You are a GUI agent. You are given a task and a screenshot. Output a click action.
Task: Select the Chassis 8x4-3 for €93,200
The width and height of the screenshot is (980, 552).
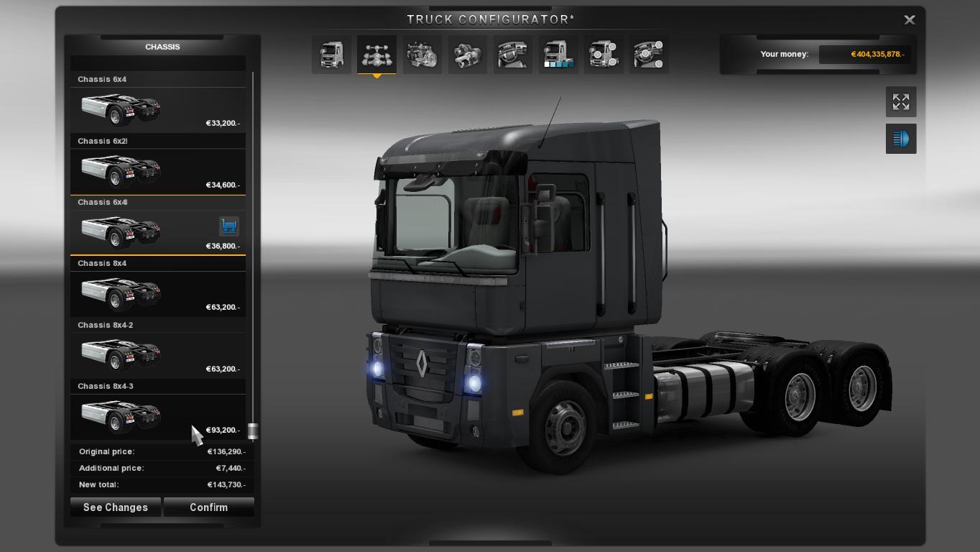coord(157,416)
